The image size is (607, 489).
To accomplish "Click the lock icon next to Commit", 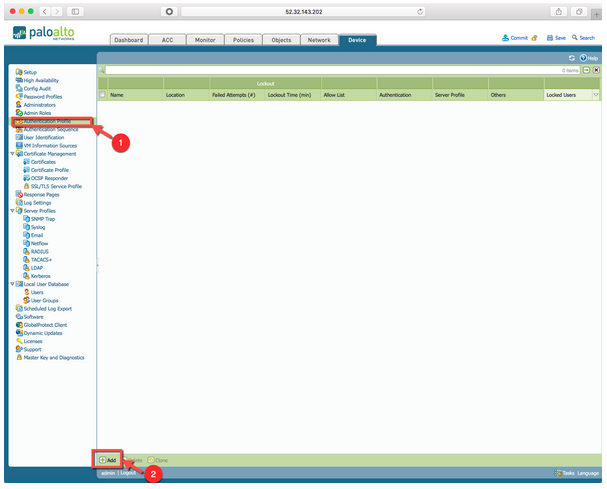I will point(534,37).
